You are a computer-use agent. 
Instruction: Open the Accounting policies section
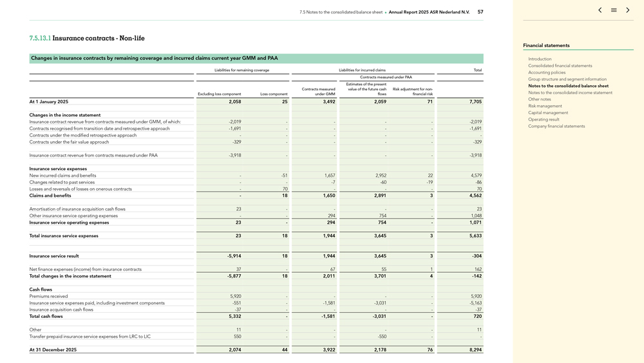coord(547,72)
